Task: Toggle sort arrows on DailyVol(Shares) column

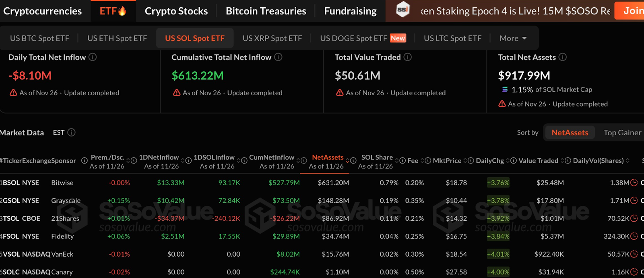Action: click(627, 161)
